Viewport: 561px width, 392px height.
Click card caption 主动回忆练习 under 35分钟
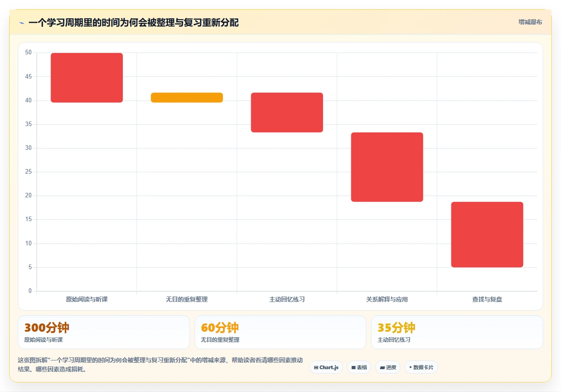coord(394,340)
